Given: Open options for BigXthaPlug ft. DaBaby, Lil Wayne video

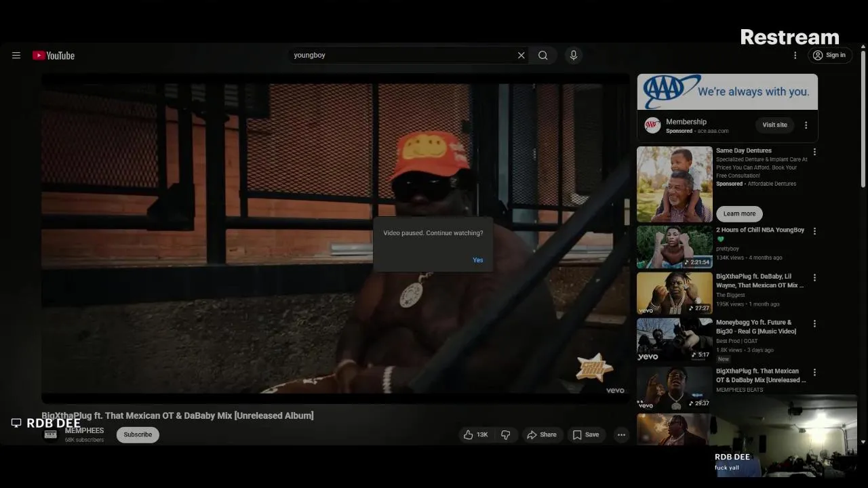Looking at the screenshot, I should pos(814,278).
